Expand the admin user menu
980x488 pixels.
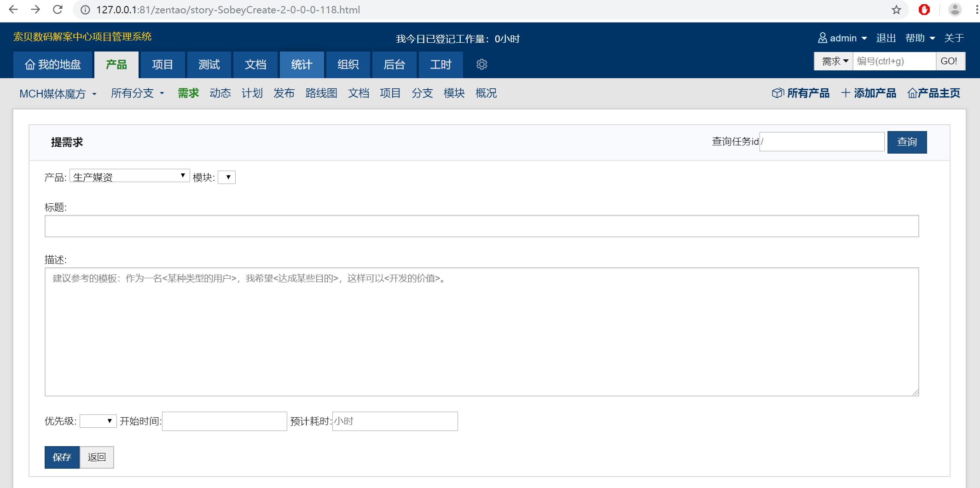[x=842, y=38]
